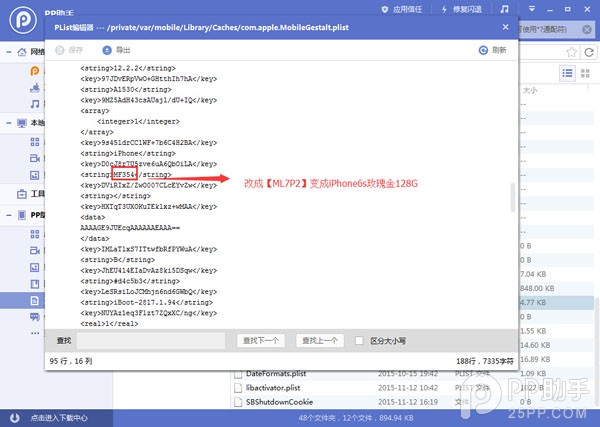Open apps grid icon under 本地 section

click(35, 142)
